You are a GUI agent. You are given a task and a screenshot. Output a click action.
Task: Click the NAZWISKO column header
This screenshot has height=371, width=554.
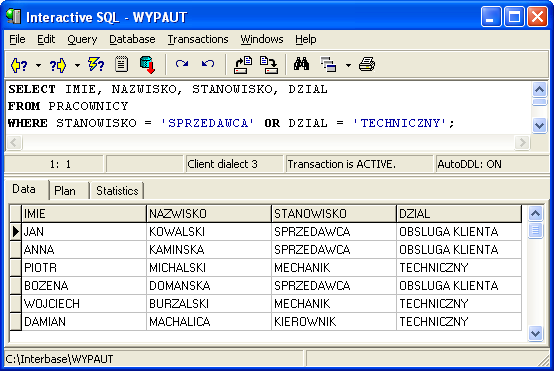click(209, 214)
